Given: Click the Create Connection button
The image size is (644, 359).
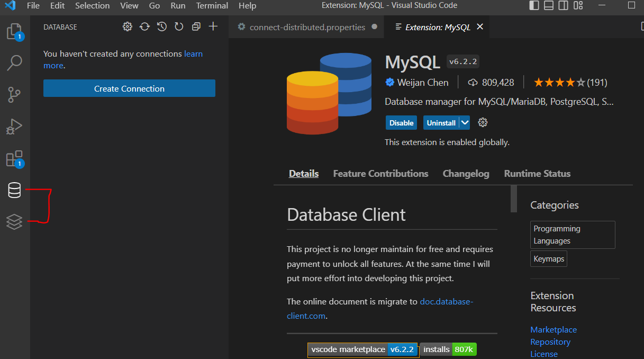Looking at the screenshot, I should tap(129, 88).
